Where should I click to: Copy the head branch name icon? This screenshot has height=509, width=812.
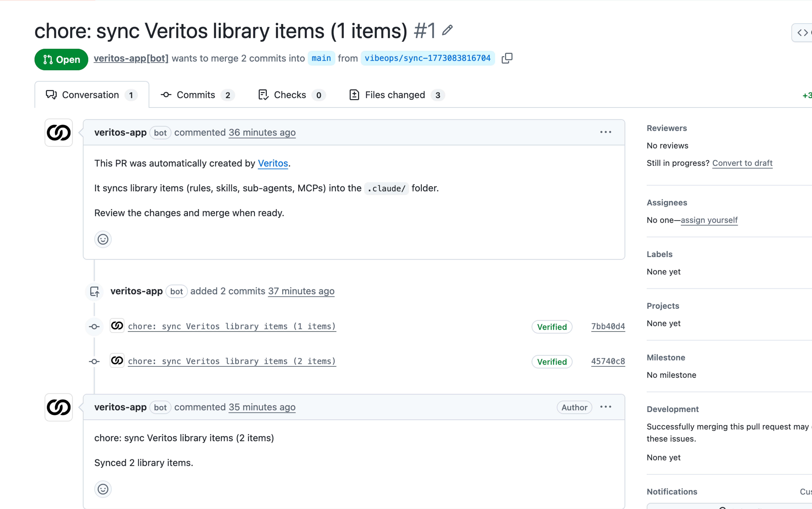(507, 58)
